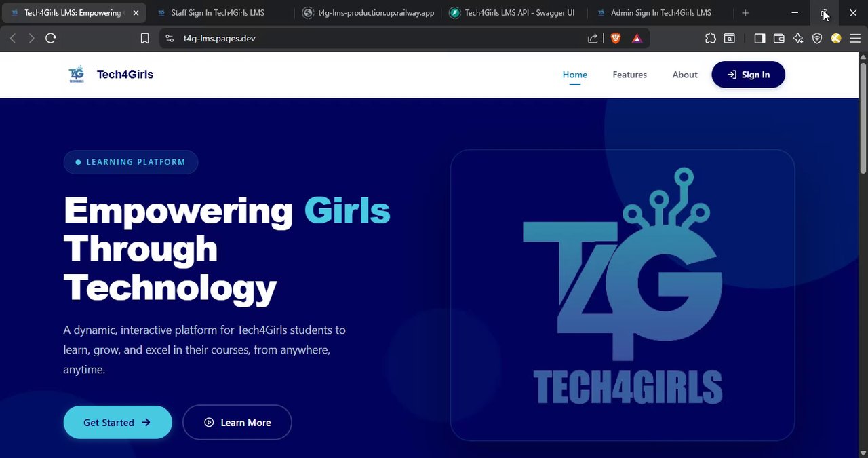Click the page vertical scrollbar thumb
The width and height of the screenshot is (868, 458).
click(x=863, y=117)
